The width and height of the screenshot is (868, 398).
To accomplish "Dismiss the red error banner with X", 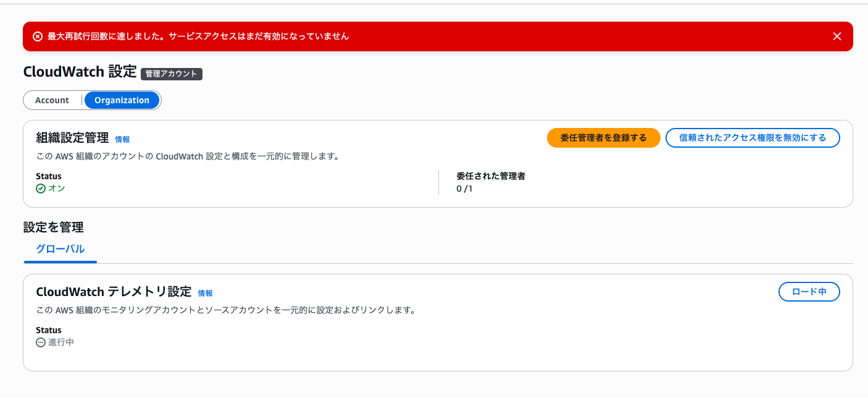I will point(837,36).
